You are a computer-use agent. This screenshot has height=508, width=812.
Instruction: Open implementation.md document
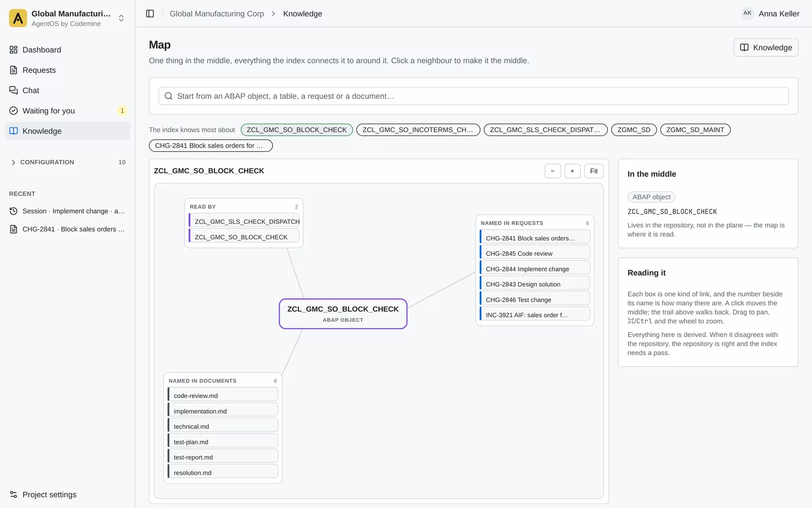click(223, 411)
